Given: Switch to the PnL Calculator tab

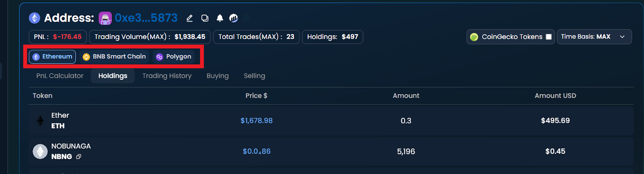Looking at the screenshot, I should pos(60,76).
